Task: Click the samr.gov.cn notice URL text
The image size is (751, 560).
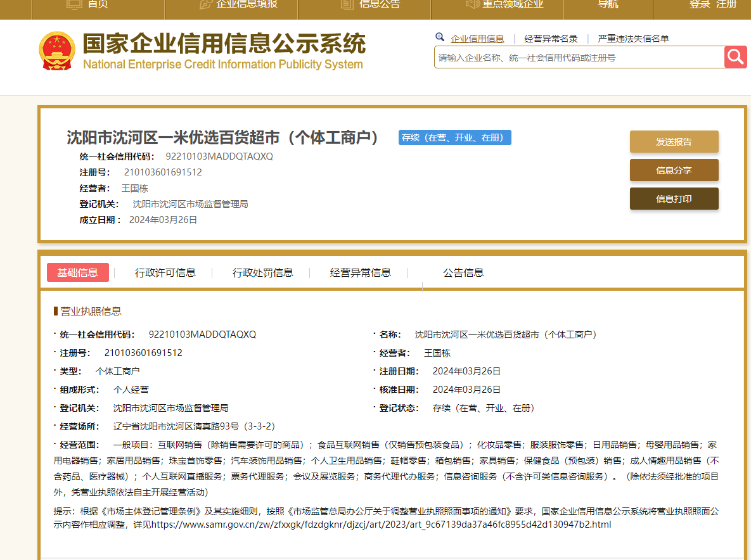Action: point(382,525)
